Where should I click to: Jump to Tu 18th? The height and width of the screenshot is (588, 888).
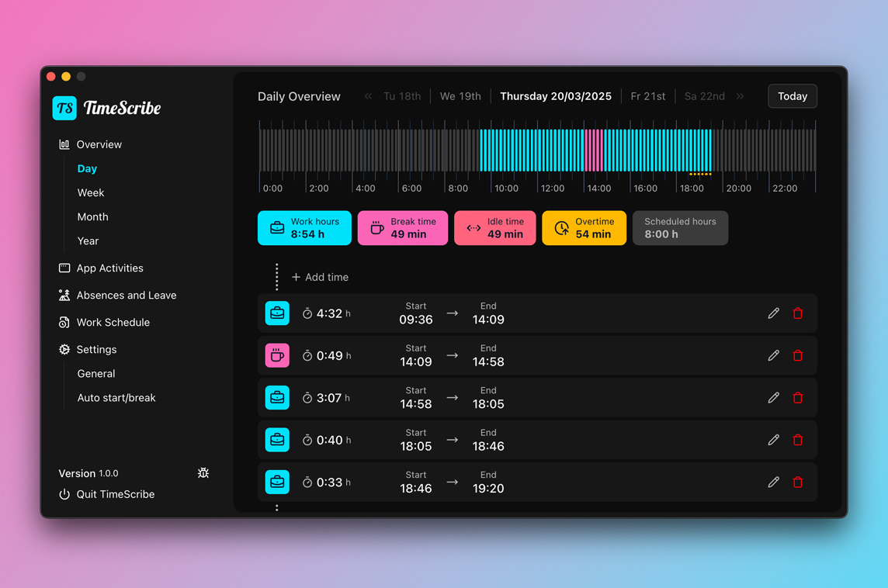point(402,96)
